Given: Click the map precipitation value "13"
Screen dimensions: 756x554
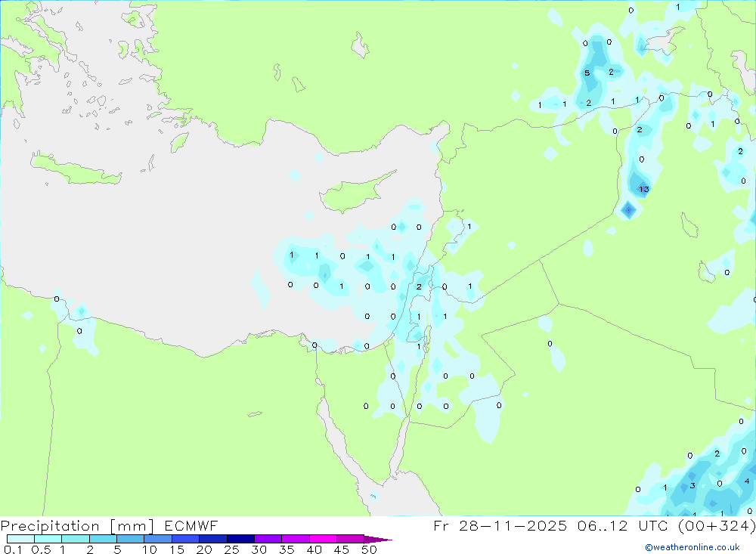Looking at the screenshot, I should 644,189.
